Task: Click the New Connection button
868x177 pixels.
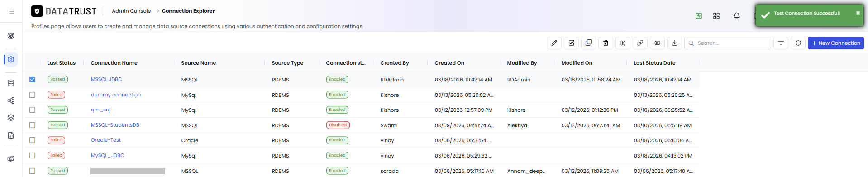Action: [835, 43]
